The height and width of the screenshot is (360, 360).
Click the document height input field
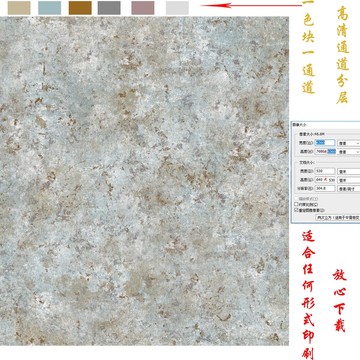pyautogui.click(x=325, y=180)
